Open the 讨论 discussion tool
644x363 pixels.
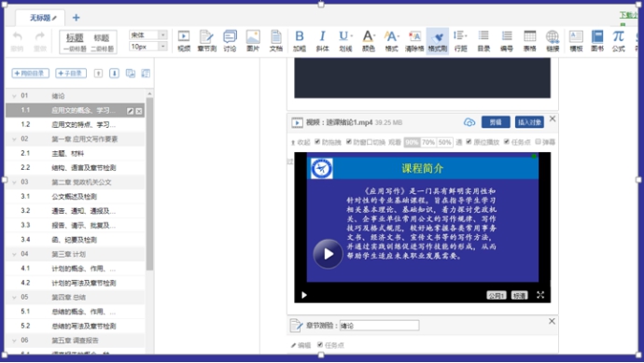(x=230, y=41)
